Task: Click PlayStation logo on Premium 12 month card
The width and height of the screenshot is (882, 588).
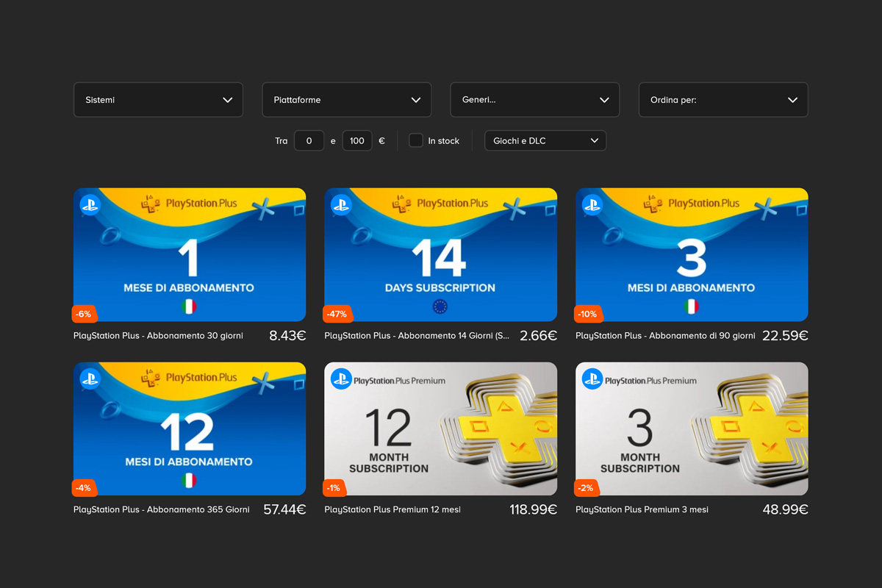Action: coord(341,379)
